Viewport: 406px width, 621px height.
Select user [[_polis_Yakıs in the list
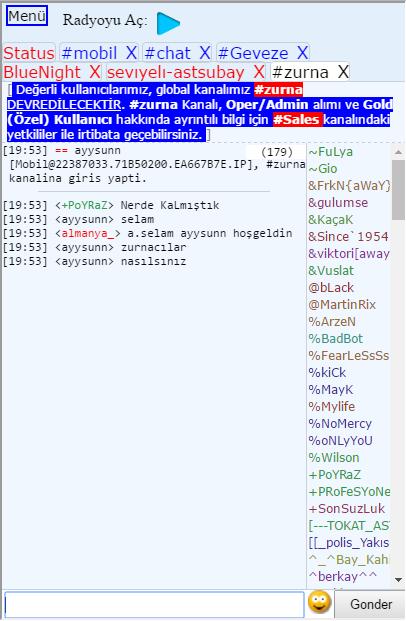349,543
